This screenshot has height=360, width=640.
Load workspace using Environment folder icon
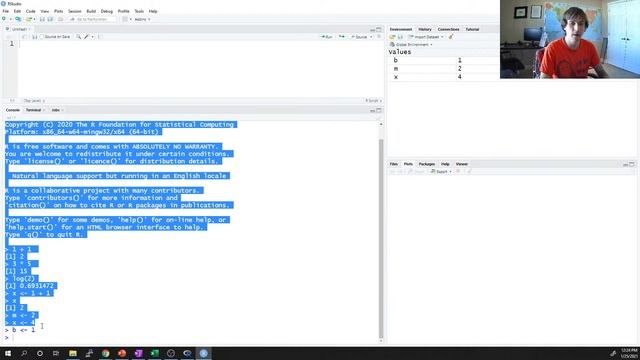[x=393, y=37]
